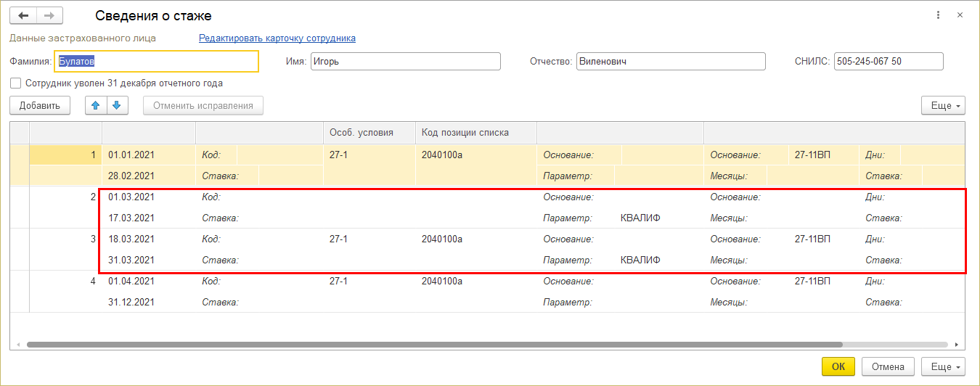Click the 'СНИЛС' input field
Viewport: 980px width, 386px height.
[888, 62]
